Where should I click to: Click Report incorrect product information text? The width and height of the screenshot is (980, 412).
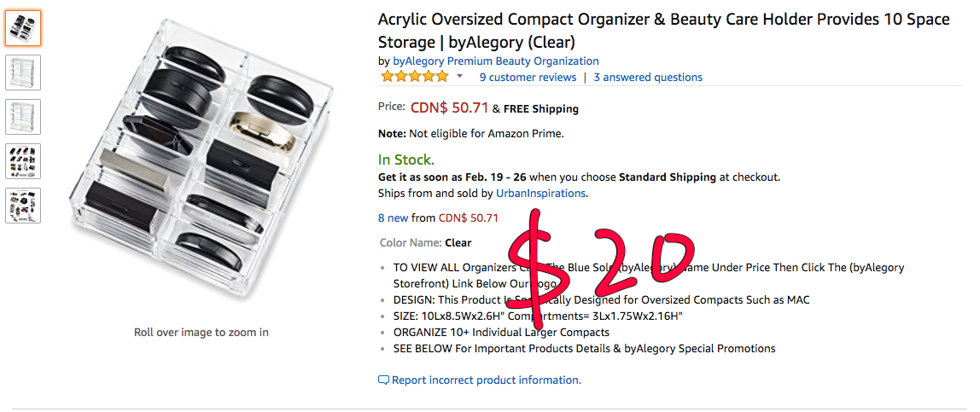[486, 380]
